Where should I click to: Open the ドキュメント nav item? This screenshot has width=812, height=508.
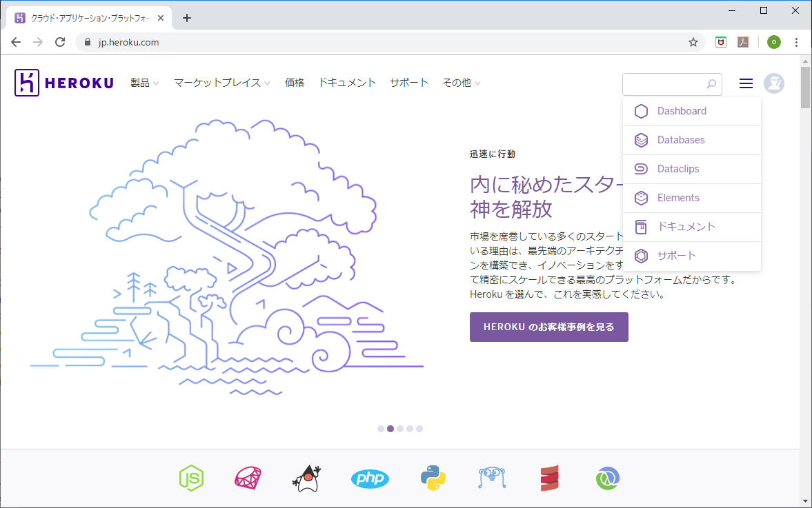pyautogui.click(x=347, y=83)
